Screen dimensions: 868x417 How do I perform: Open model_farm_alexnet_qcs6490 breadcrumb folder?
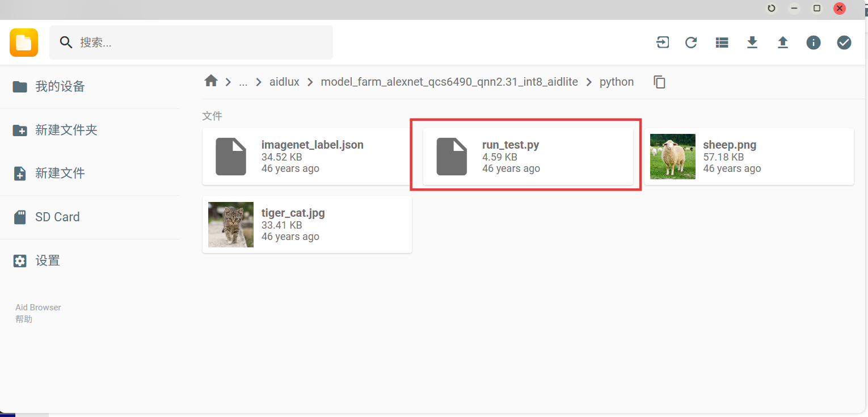coord(449,82)
